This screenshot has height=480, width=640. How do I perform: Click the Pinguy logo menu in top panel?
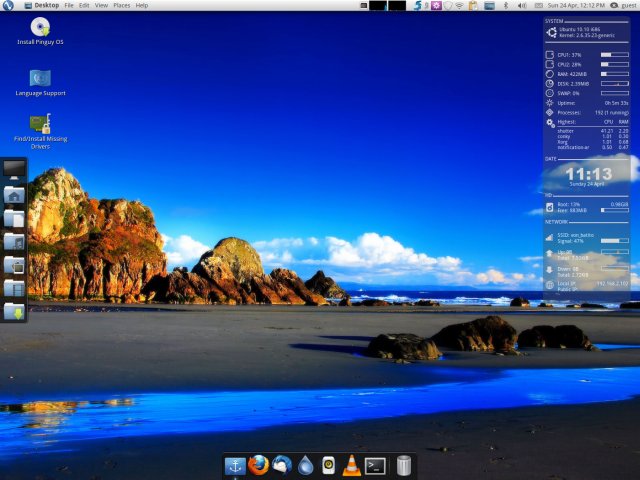tap(8, 5)
